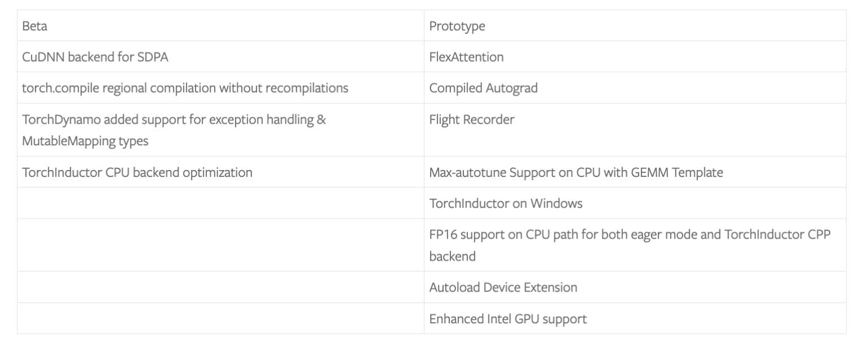
Task: Select the Flight Recorder cell
Action: 471,120
